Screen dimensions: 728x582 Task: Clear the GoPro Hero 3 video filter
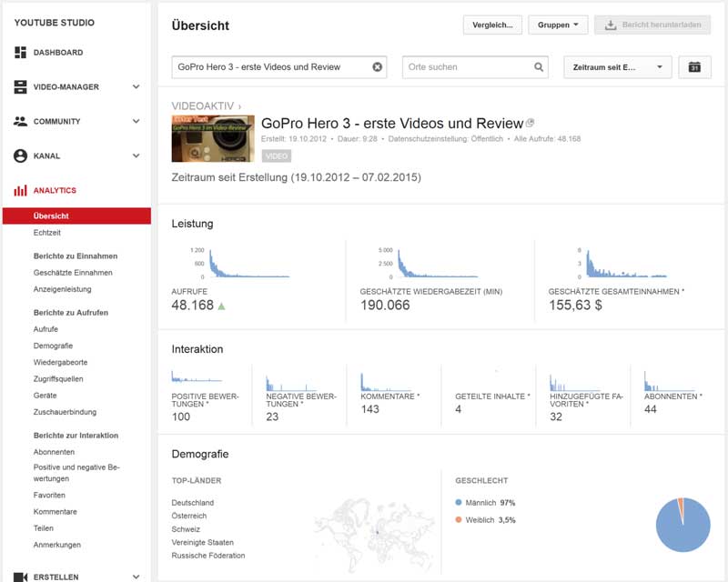pyautogui.click(x=377, y=66)
